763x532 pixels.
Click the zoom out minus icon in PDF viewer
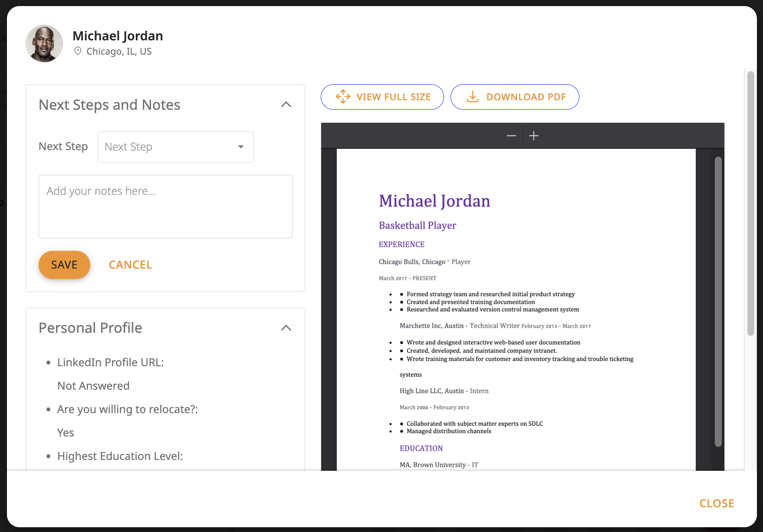(511, 136)
